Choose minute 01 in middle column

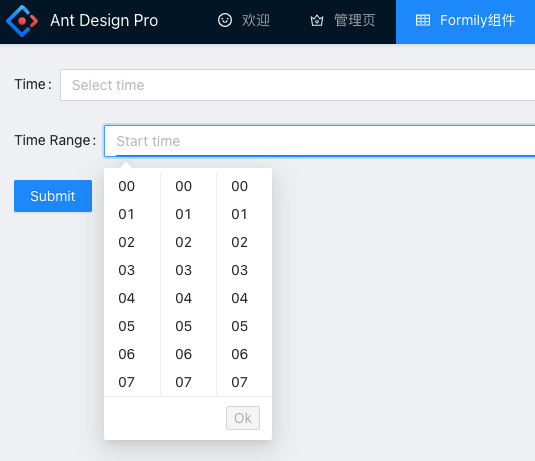tap(188, 214)
